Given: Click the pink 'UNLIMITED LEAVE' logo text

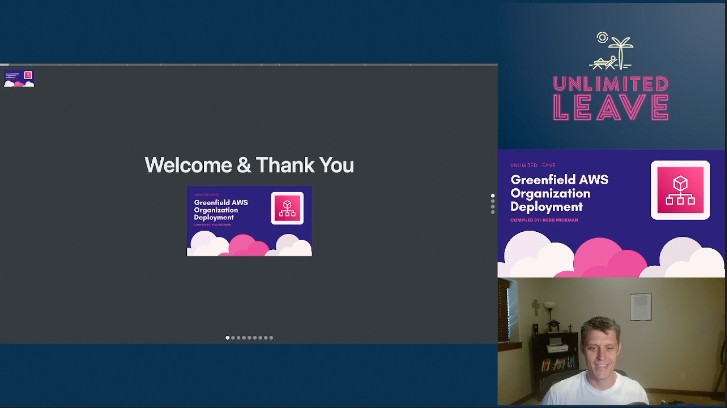Looking at the screenshot, I should (x=611, y=98).
